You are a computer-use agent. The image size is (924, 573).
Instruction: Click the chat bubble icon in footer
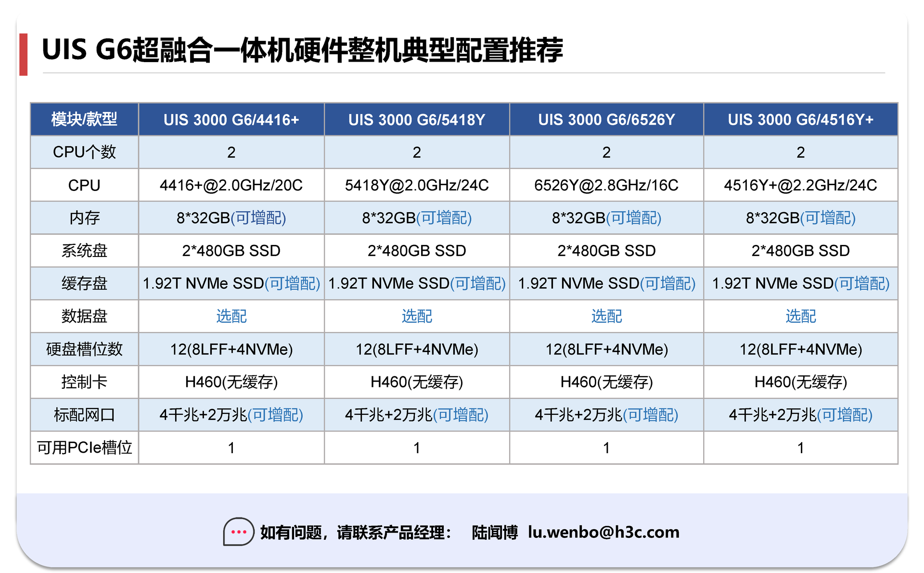click(x=238, y=532)
